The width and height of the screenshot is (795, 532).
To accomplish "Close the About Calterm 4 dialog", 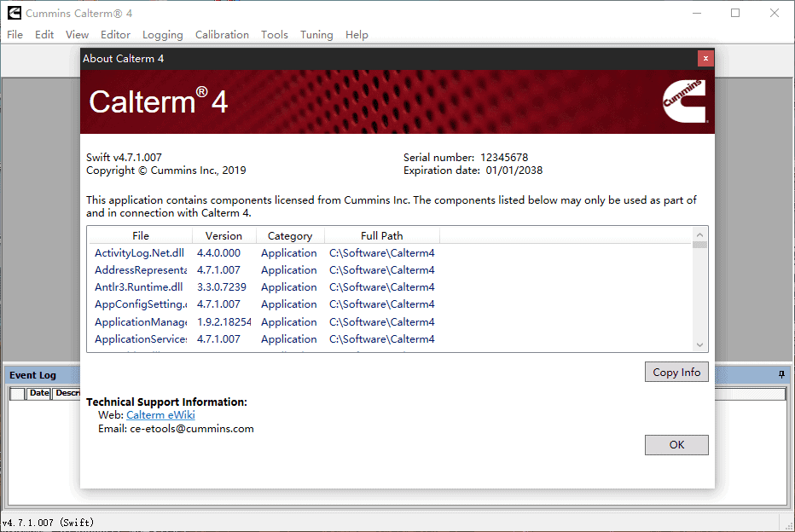I will pos(705,59).
